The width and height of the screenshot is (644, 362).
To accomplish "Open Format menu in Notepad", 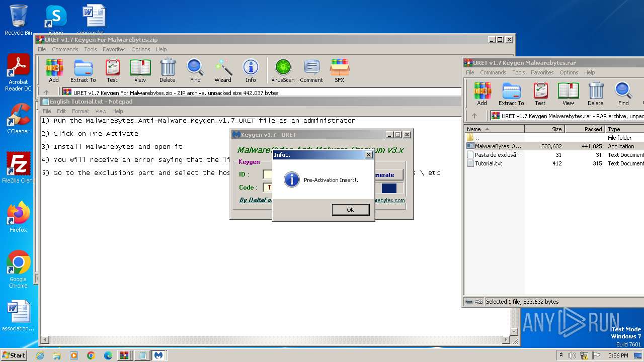I will 80,111.
